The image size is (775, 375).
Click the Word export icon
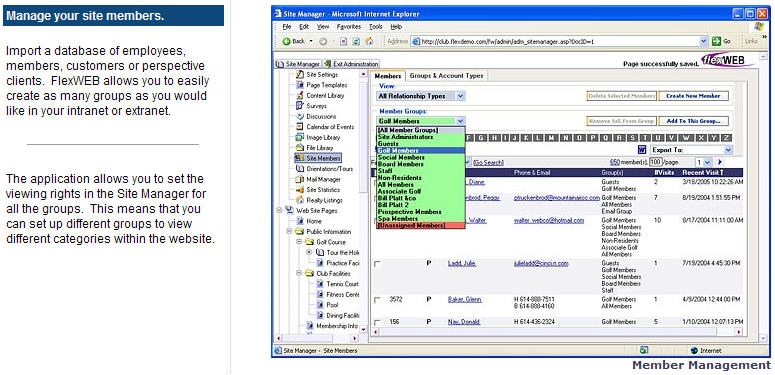[x=642, y=150]
